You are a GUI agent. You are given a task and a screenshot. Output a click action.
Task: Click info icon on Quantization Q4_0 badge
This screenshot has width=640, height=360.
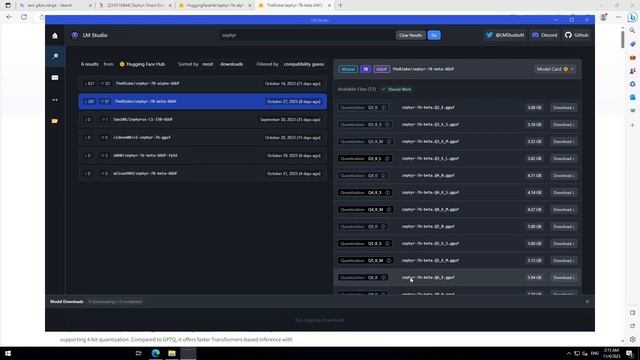tap(383, 176)
